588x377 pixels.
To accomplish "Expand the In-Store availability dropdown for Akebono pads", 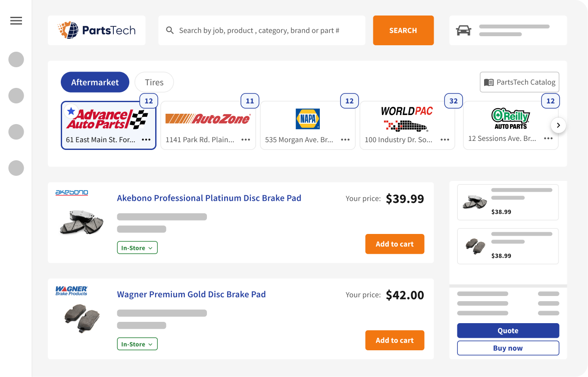I will pyautogui.click(x=137, y=248).
